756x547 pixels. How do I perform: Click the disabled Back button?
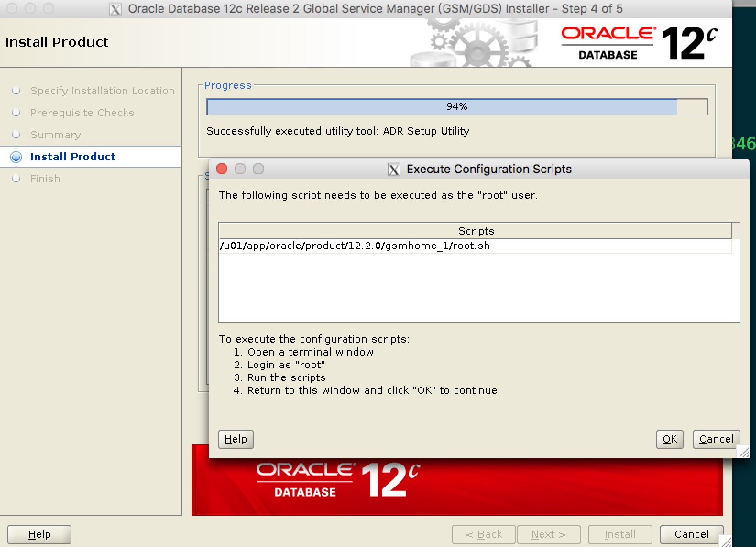484,534
